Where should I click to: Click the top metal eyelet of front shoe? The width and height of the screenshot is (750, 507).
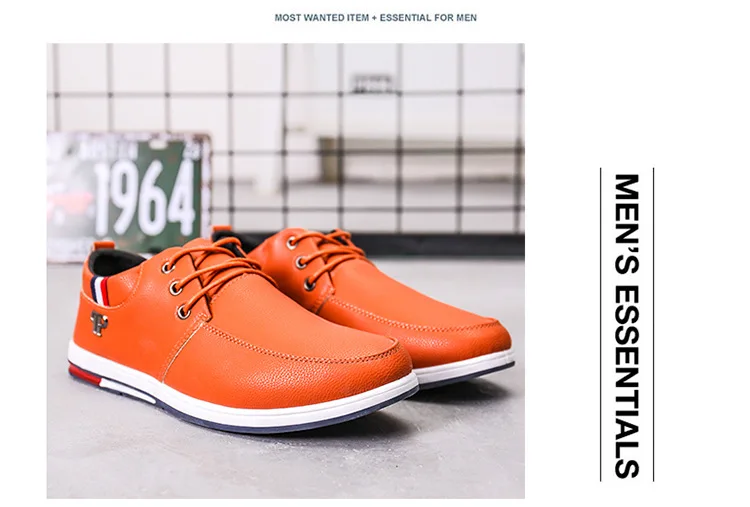(167, 267)
